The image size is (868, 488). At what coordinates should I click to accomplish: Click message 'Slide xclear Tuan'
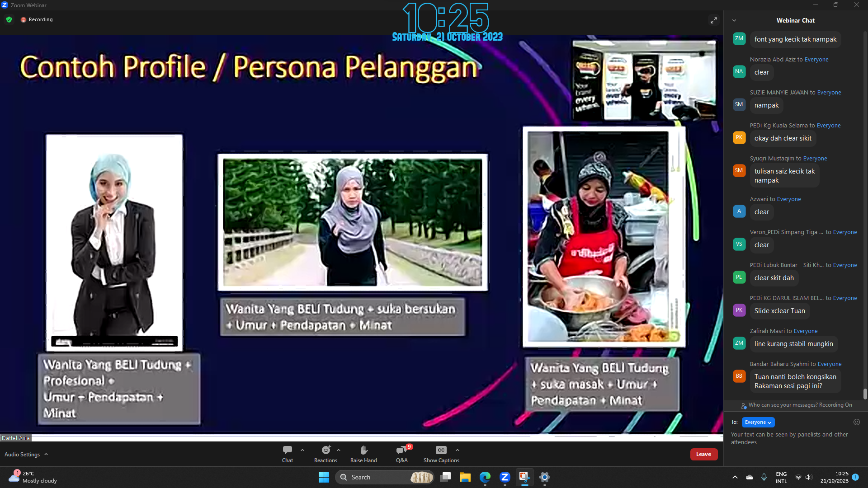pos(779,311)
